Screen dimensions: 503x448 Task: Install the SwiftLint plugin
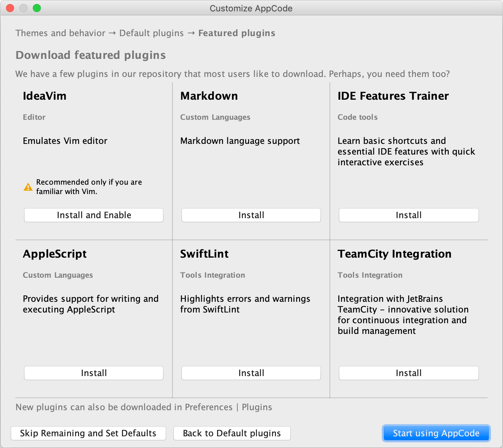251,373
